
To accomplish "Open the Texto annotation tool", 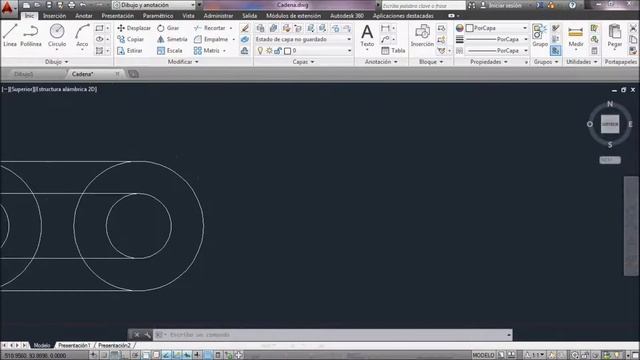I will (367, 36).
